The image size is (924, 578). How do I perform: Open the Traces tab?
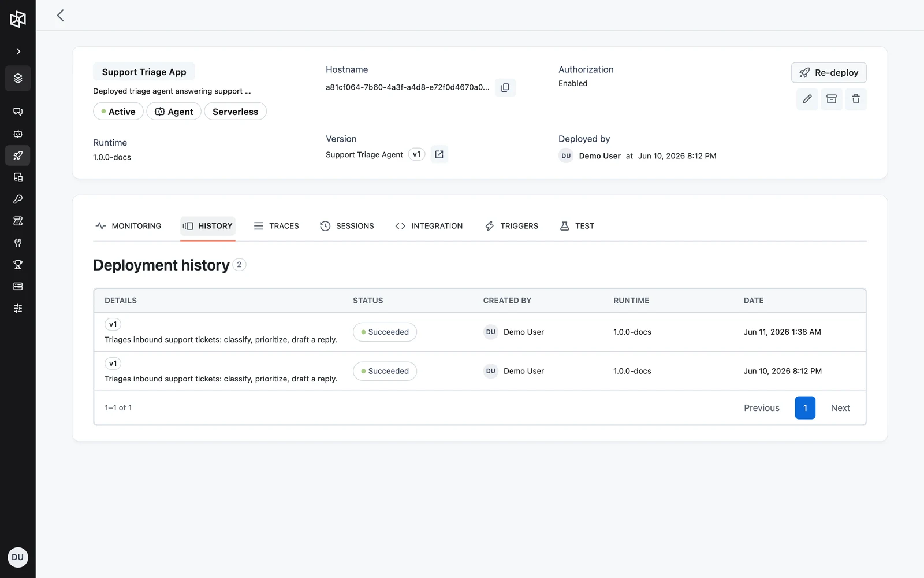tap(277, 226)
